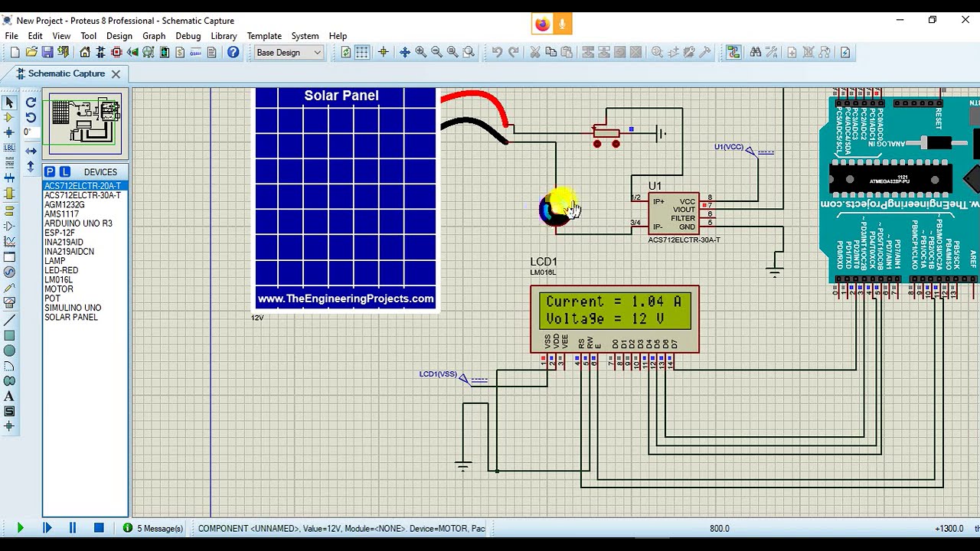Image resolution: width=980 pixels, height=551 pixels.
Task: Flip vertically with the Y-mirror icon
Action: (31, 166)
